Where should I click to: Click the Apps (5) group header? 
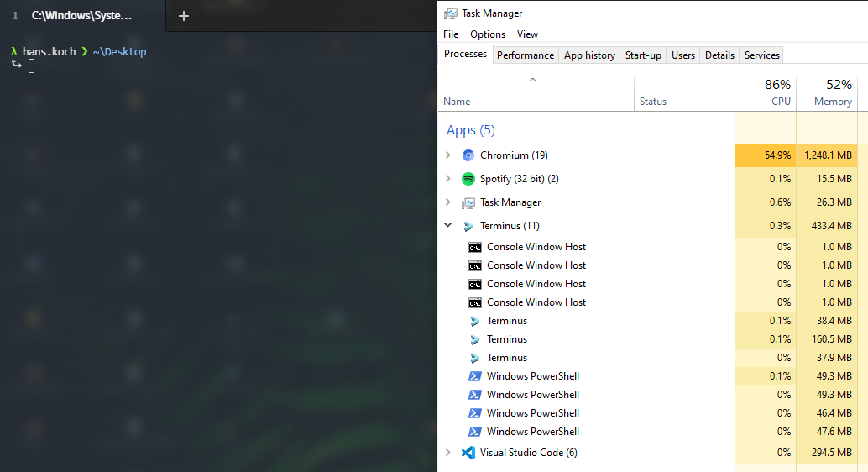(x=471, y=130)
